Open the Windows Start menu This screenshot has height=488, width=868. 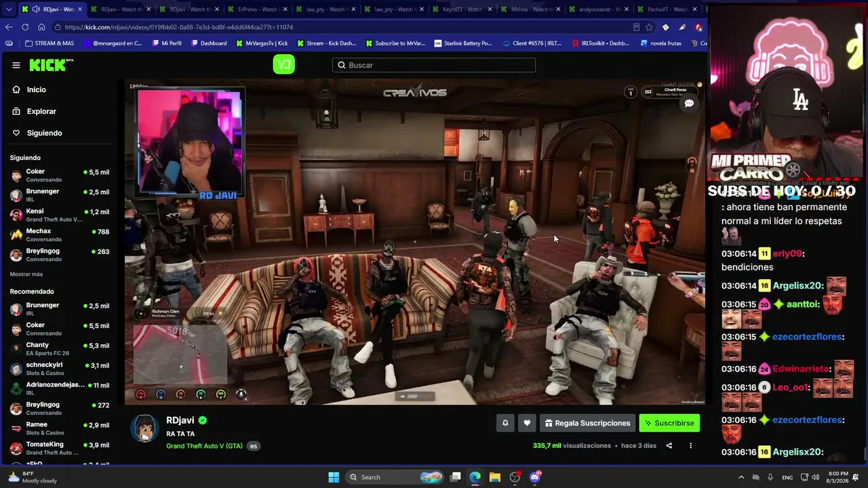334,477
